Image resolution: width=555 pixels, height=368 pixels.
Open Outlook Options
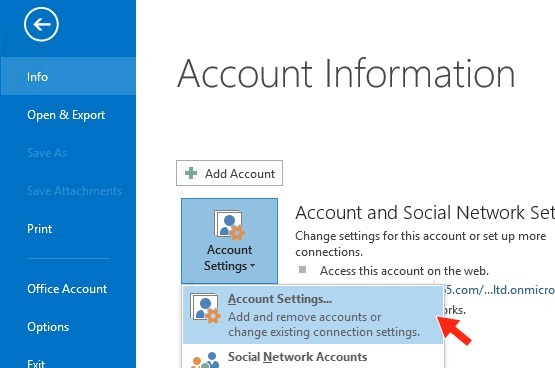[x=48, y=327]
